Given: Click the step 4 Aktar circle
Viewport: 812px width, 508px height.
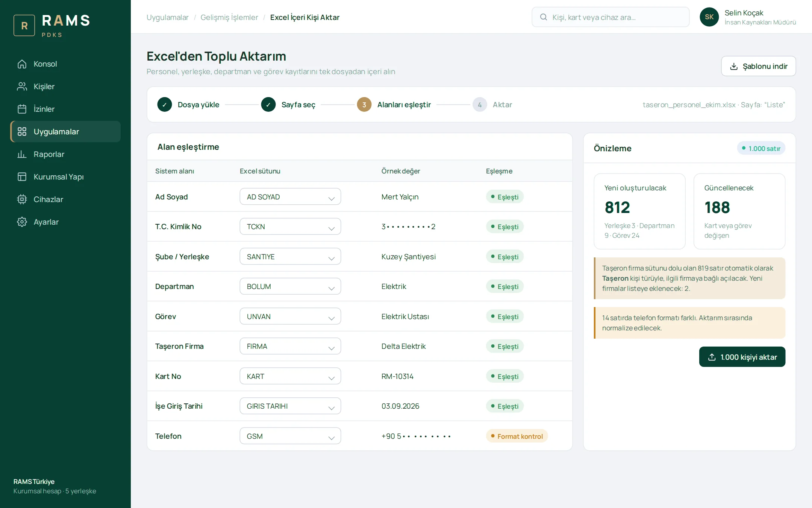Looking at the screenshot, I should (480, 105).
